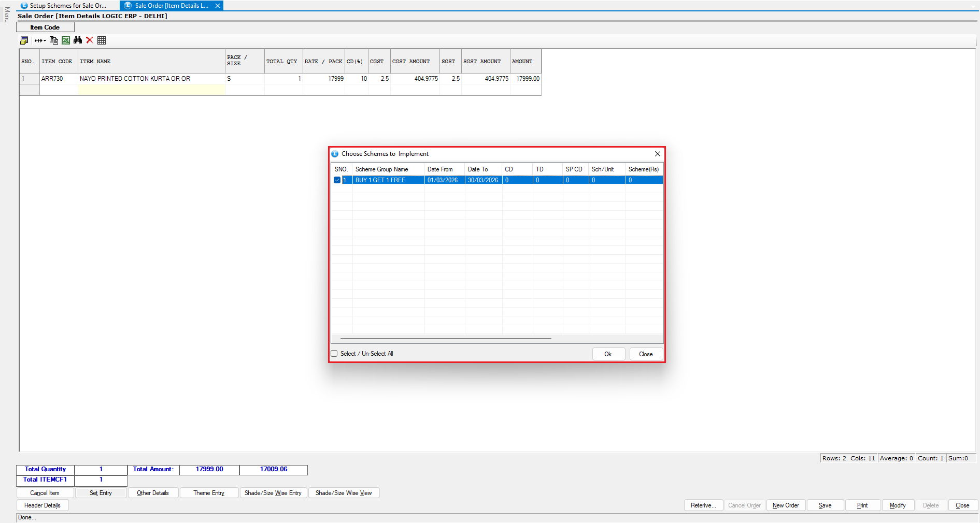
Task: Click the grid layout toolbar icon
Action: click(102, 40)
